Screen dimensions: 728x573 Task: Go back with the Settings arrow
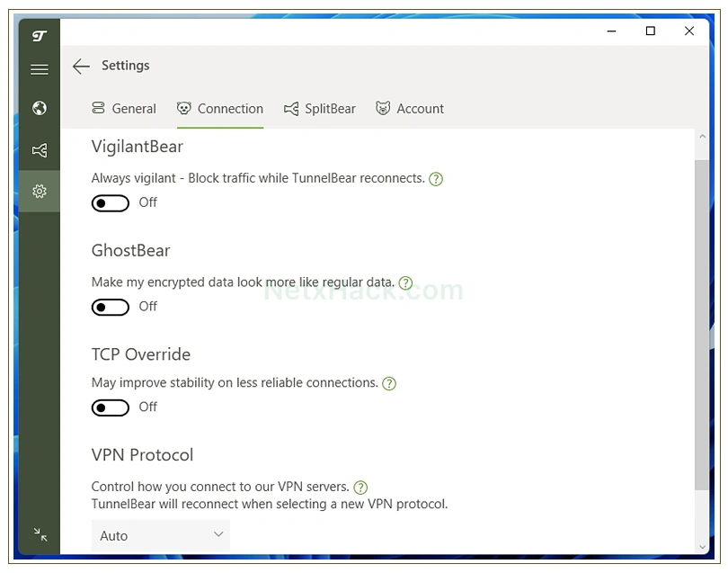coord(81,66)
